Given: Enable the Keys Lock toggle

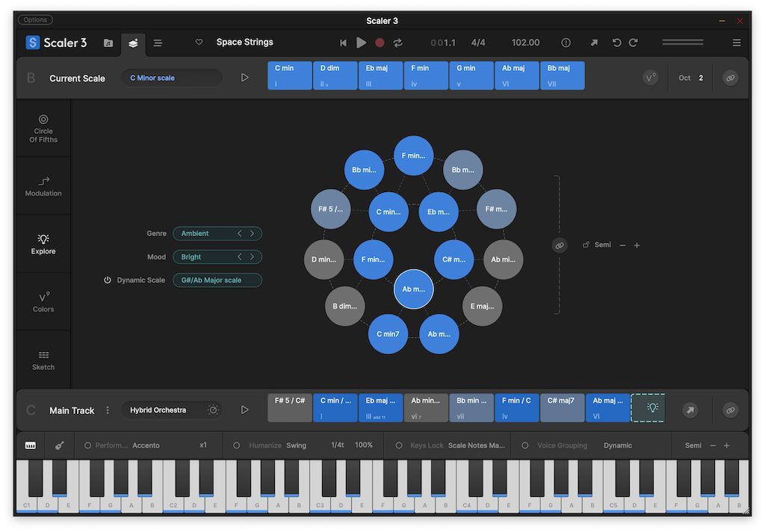Looking at the screenshot, I should pyautogui.click(x=399, y=445).
